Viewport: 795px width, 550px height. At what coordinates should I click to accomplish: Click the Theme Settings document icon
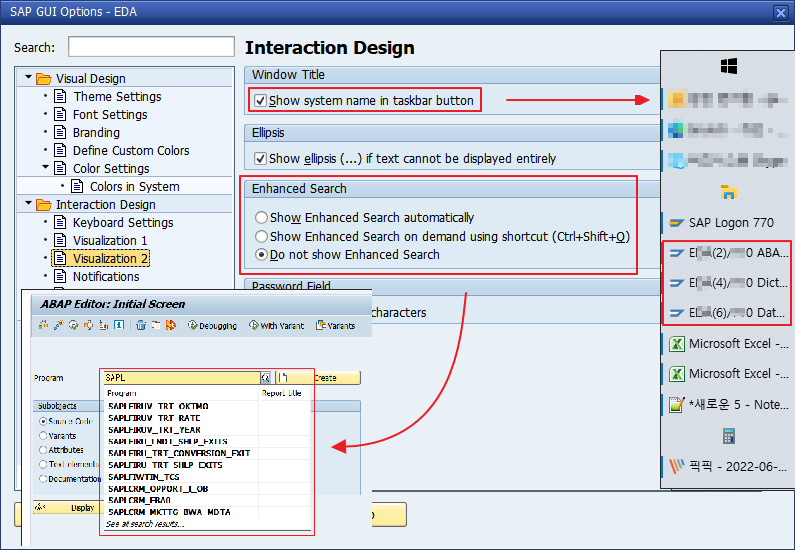[60, 96]
